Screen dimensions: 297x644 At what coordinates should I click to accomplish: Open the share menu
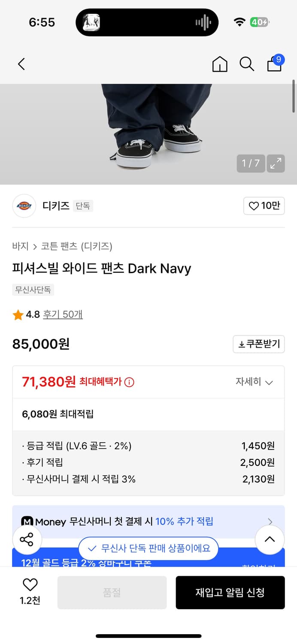click(x=27, y=539)
